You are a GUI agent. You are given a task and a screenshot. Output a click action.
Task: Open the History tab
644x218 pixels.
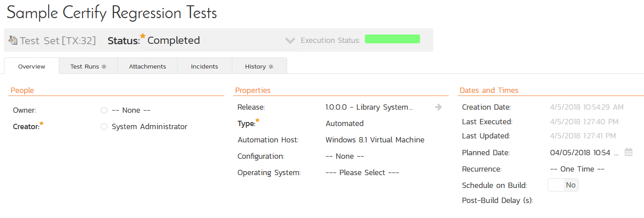[x=259, y=66]
